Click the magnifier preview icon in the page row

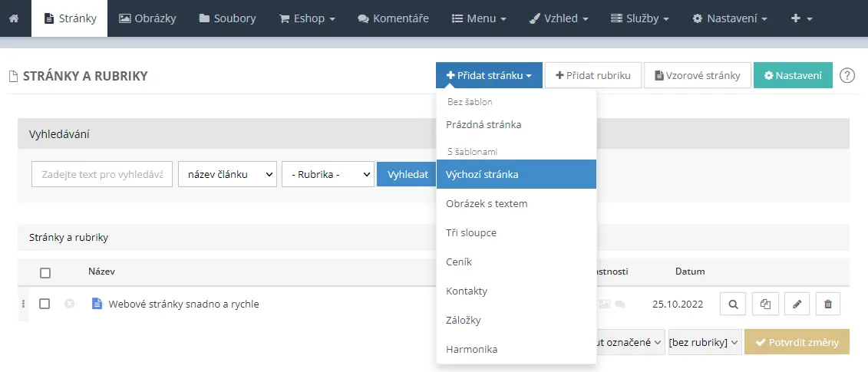tap(733, 304)
